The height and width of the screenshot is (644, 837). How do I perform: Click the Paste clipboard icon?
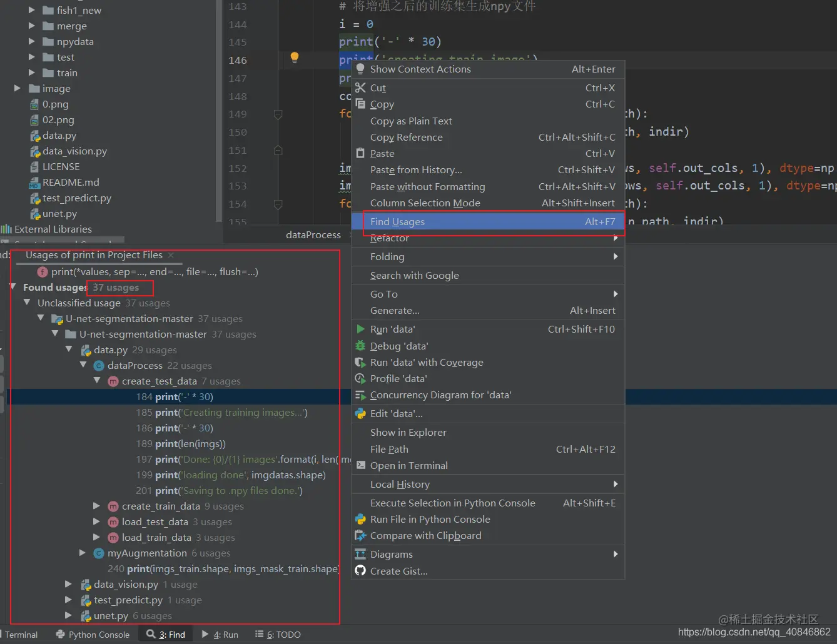pos(360,153)
